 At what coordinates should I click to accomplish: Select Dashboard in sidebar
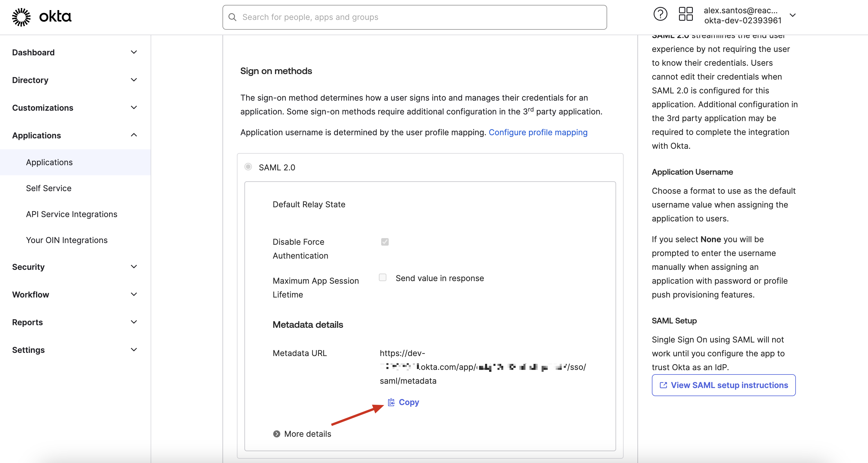click(x=33, y=52)
